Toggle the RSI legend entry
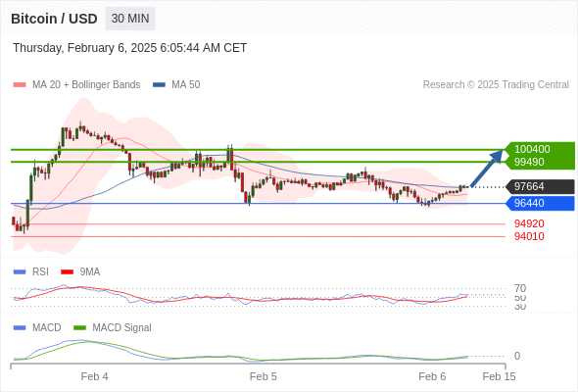Screen dimensions: 578x392 (x=31, y=271)
